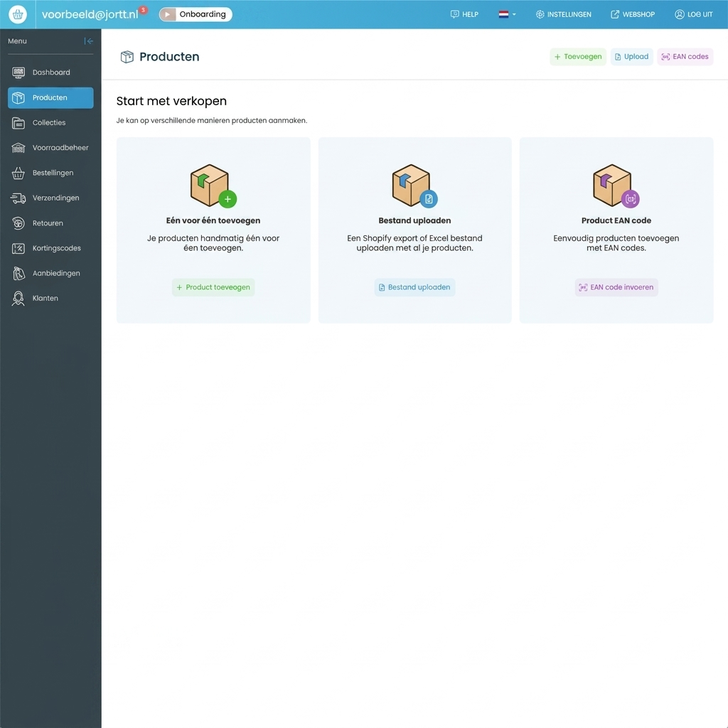Viewport: 728px width, 728px height.
Task: Open HELP in top bar
Action: pos(464,14)
